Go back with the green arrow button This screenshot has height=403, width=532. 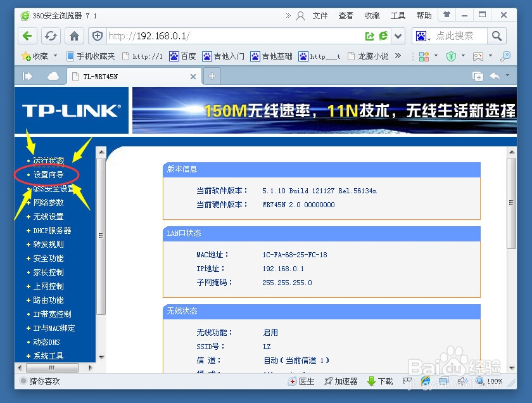point(27,36)
